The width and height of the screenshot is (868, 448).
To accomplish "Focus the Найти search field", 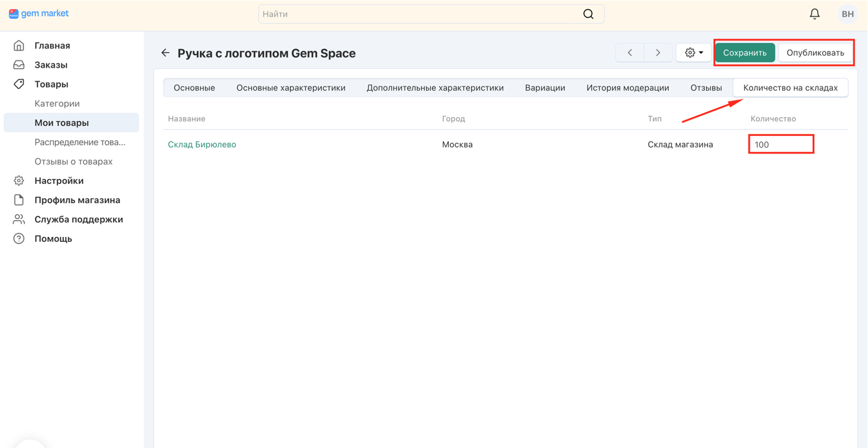I will pos(431,14).
